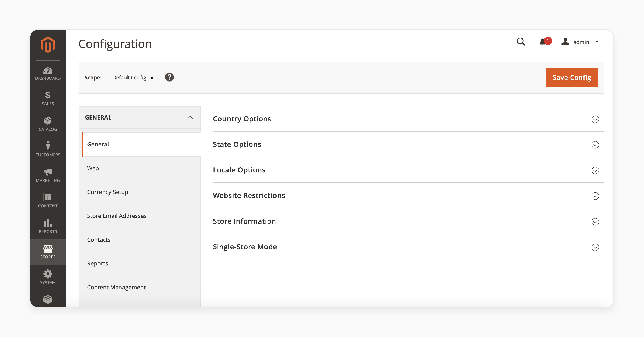Click the Country Options heading
This screenshot has width=644, height=337.
click(x=242, y=119)
